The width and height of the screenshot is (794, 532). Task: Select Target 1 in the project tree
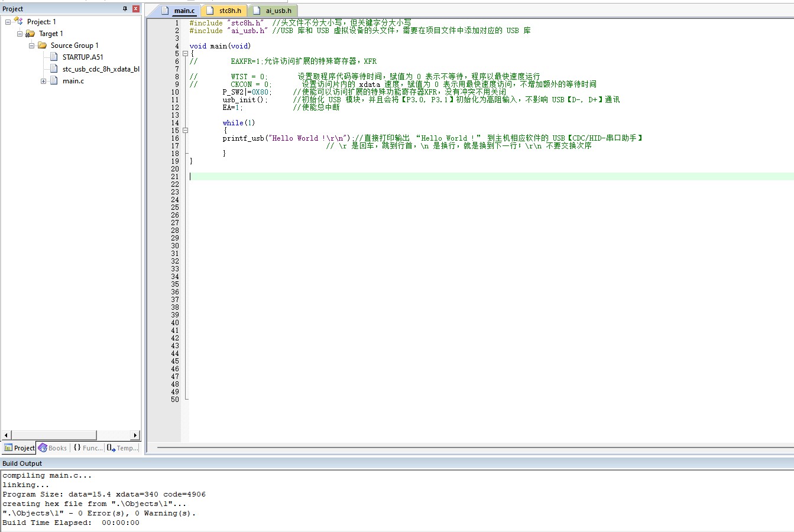pyautogui.click(x=51, y=34)
